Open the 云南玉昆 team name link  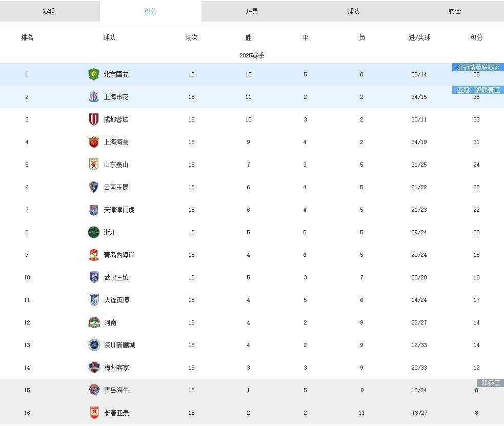point(116,187)
